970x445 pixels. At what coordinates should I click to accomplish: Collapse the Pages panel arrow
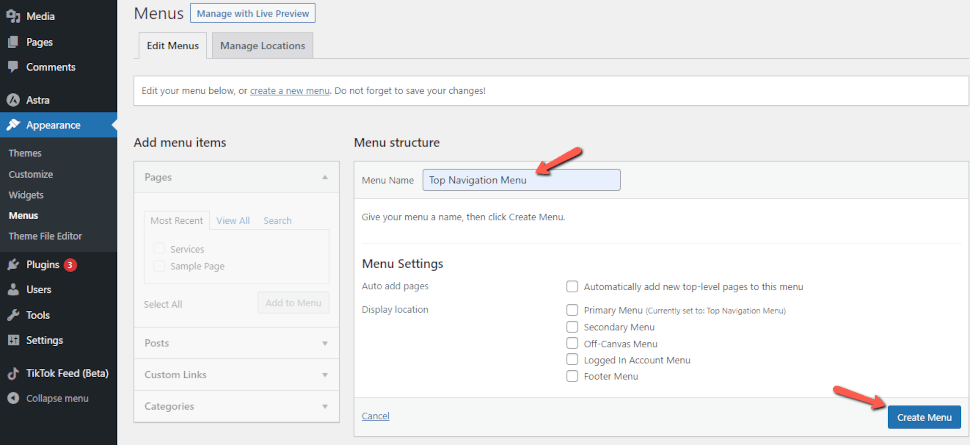tap(325, 177)
